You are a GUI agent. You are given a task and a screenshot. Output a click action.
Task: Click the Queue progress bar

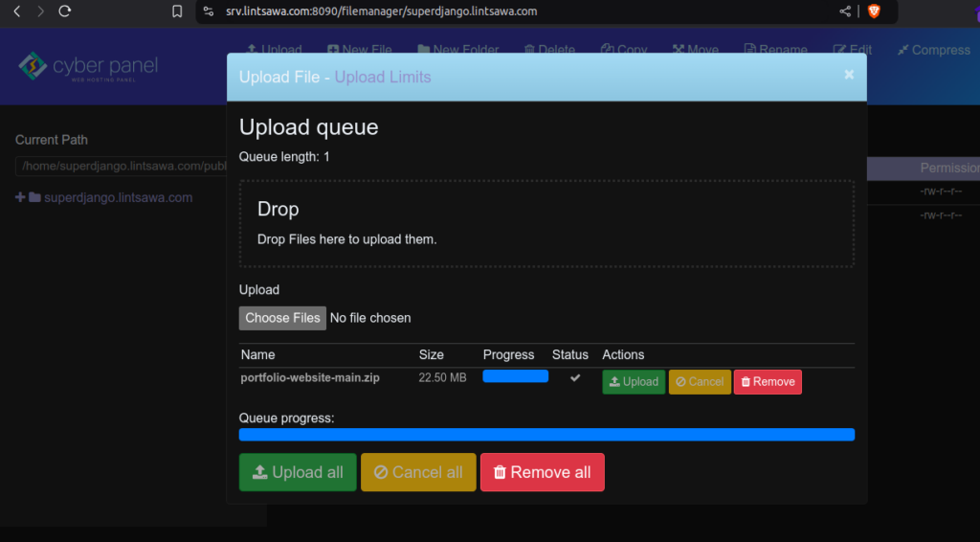(x=546, y=435)
